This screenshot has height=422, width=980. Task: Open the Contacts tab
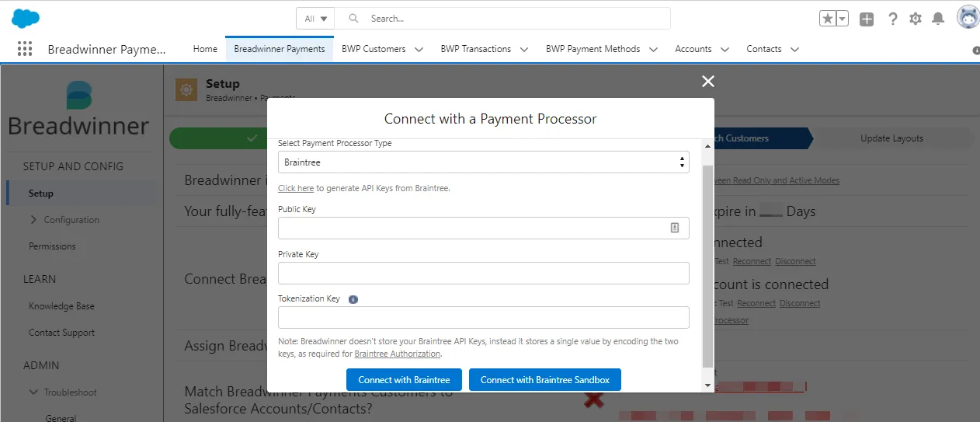(764, 49)
